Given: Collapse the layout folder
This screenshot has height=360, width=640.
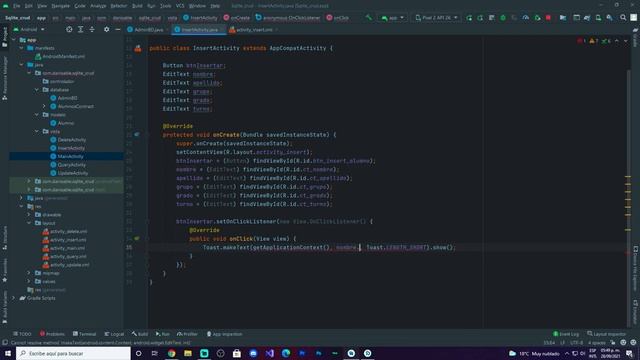Looking at the screenshot, I should pos(29,223).
